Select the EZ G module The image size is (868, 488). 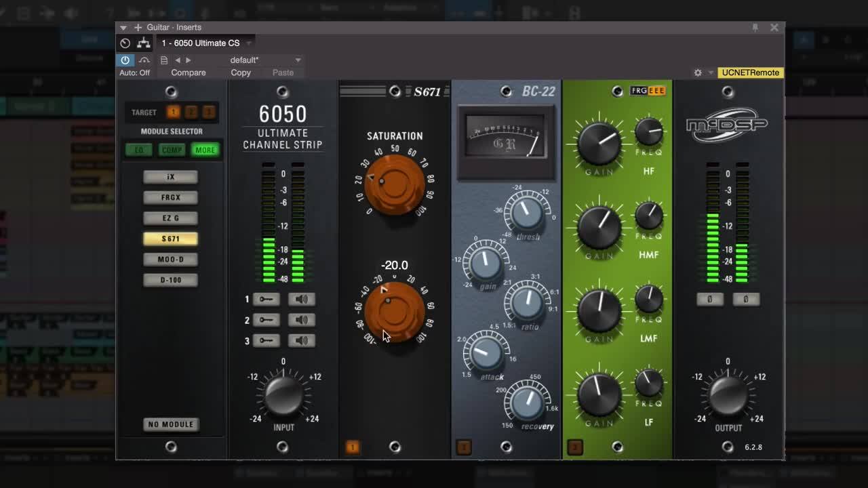tap(170, 218)
